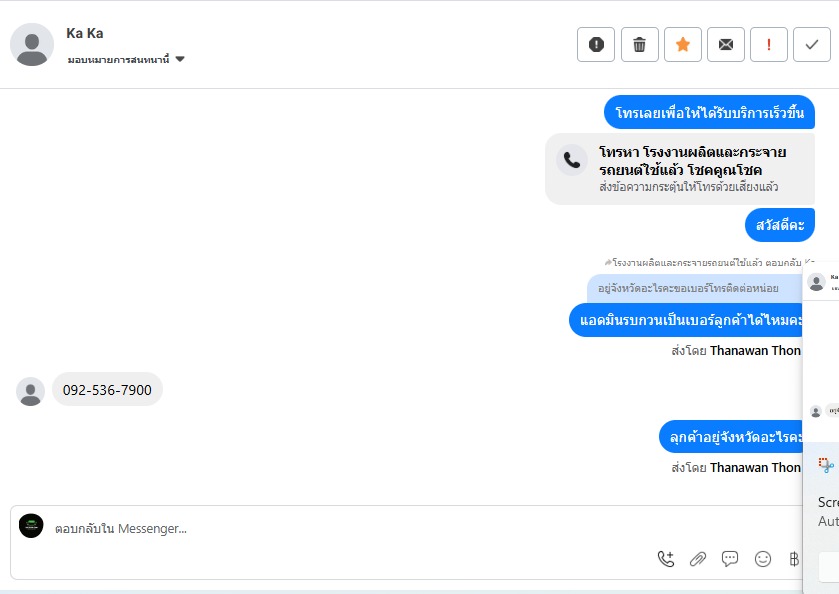This screenshot has height=594, width=839.
Task: Click Ka Ka contact name
Action: (85, 33)
